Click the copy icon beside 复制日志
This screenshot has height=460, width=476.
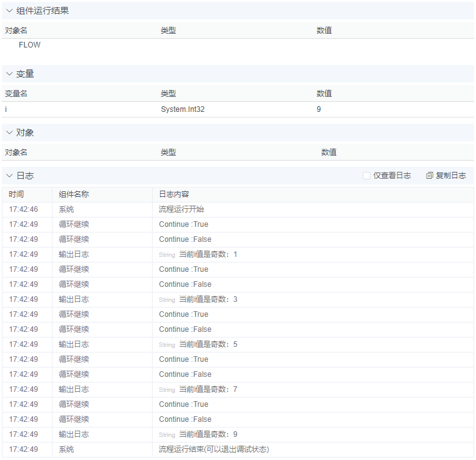(430, 176)
